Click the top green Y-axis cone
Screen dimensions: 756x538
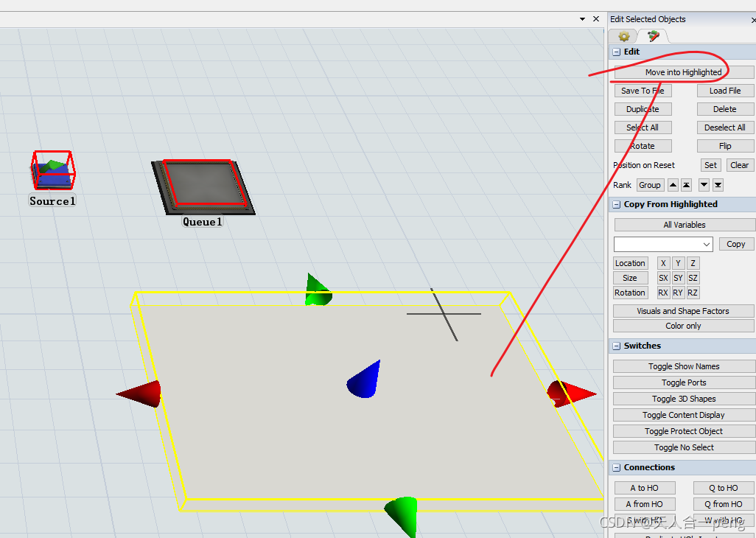(318, 290)
